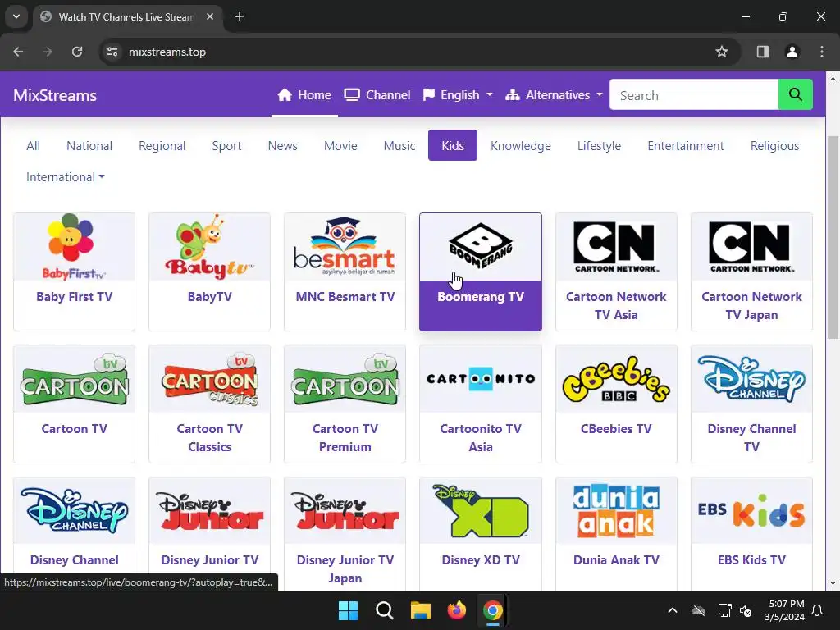Show the Knowledge category

click(x=521, y=146)
